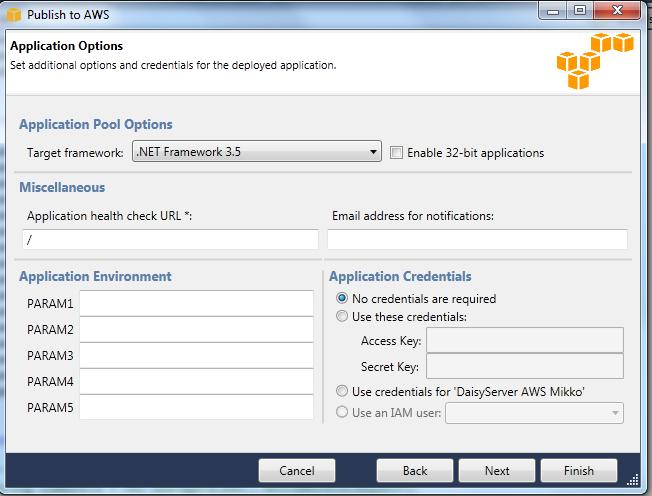Viewport: 652px width, 496px height.
Task: Click the PARAM5 input field
Action: (196, 407)
